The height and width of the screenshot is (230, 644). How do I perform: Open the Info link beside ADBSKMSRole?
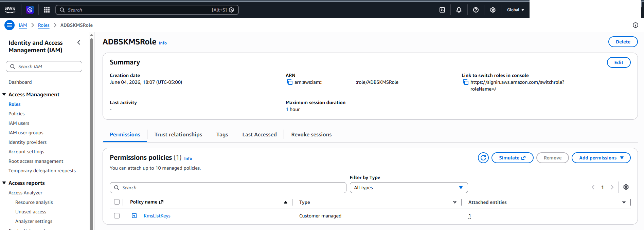click(x=163, y=43)
